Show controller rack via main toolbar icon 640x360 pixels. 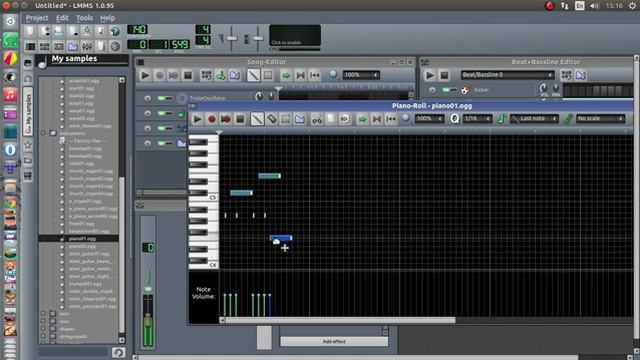pyautogui.click(x=115, y=47)
